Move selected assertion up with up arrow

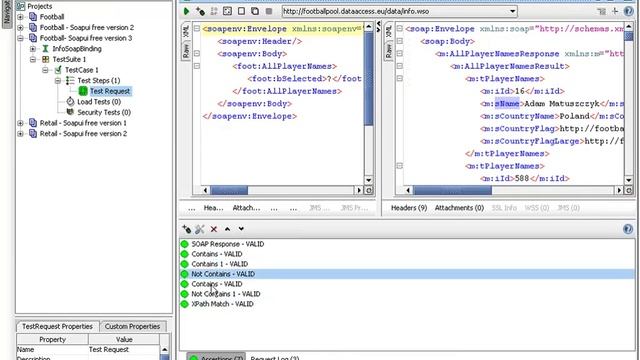pyautogui.click(x=227, y=229)
